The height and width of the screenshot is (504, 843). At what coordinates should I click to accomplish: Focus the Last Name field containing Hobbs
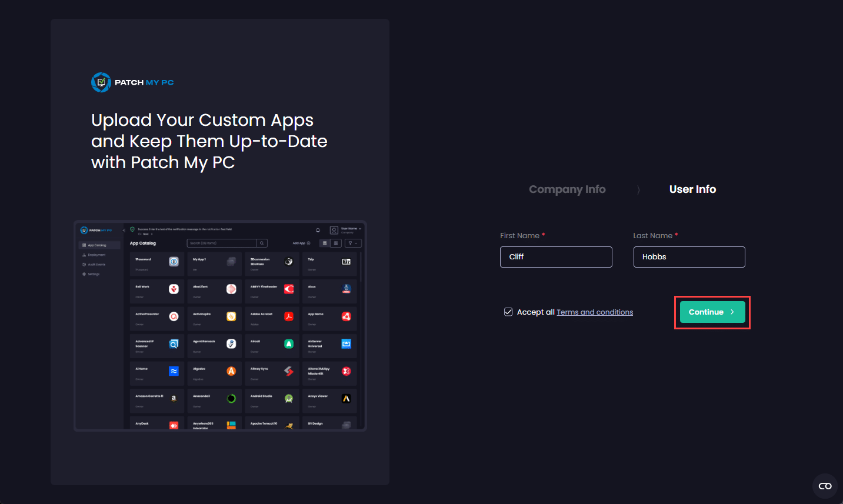coord(689,257)
